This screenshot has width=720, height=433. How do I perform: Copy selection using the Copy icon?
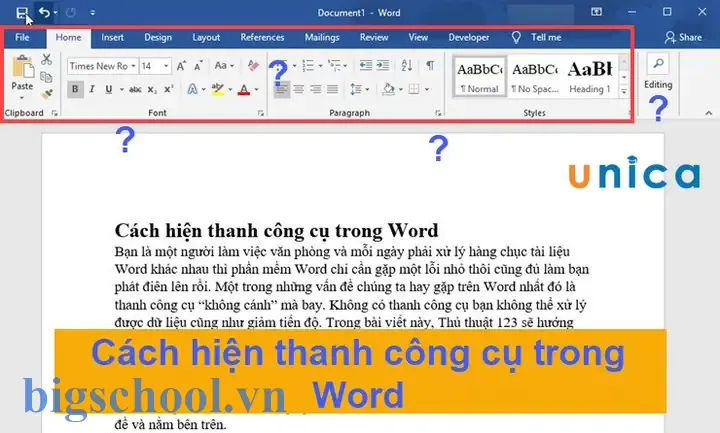pos(46,77)
